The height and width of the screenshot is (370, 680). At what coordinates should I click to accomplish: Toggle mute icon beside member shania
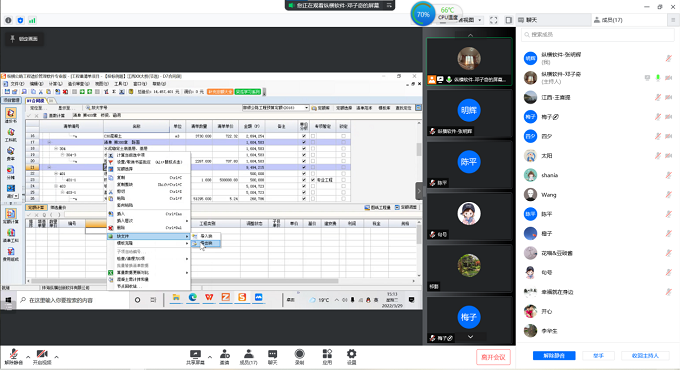(669, 175)
